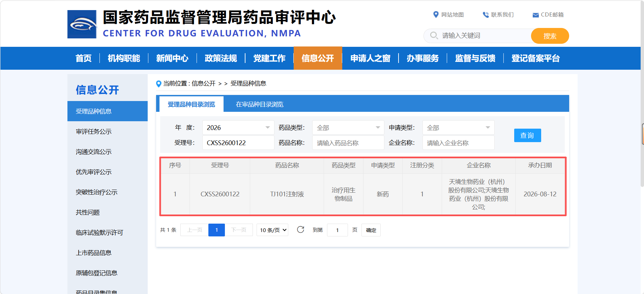Open 登记备案平台 menu
This screenshot has width=644, height=294.
pos(536,58)
